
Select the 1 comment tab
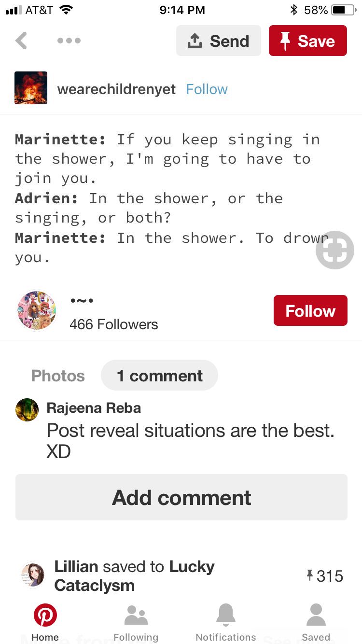(159, 376)
